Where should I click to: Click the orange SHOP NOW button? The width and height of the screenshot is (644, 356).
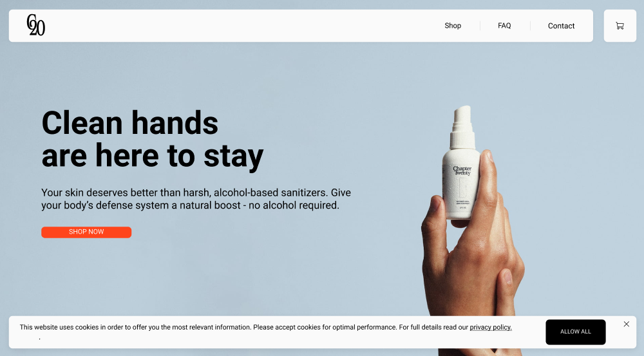tap(86, 232)
